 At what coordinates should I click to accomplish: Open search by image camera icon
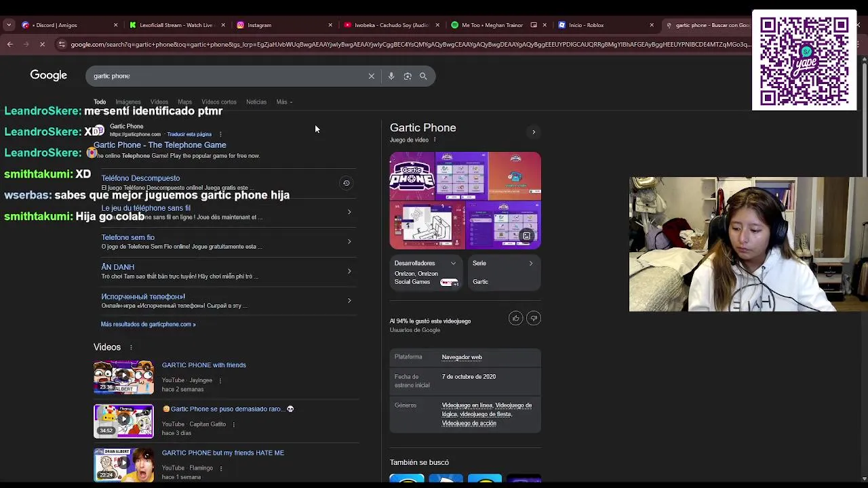[x=408, y=76]
